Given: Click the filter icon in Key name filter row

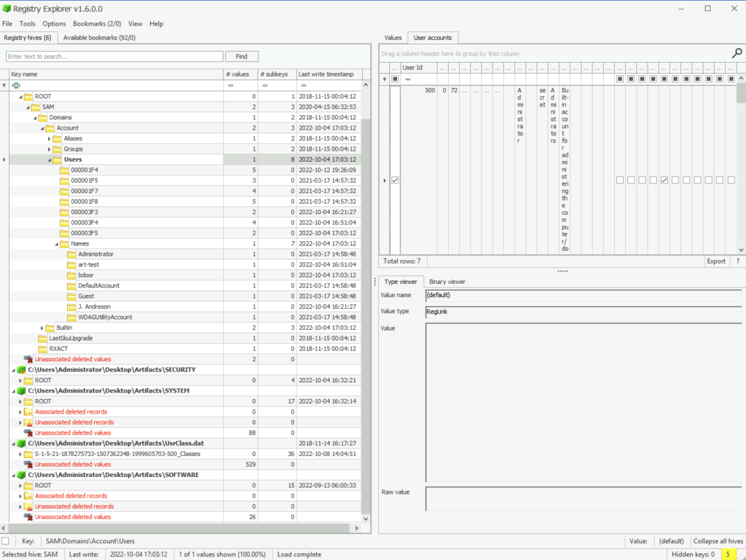Looking at the screenshot, I should pyautogui.click(x=17, y=85).
